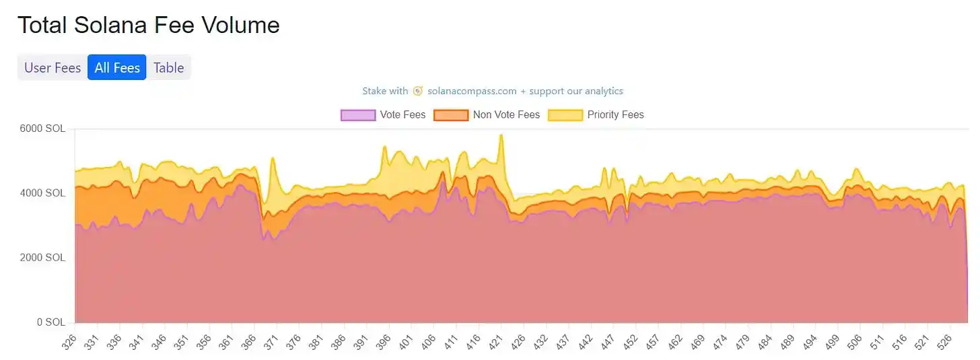This screenshot has width=980, height=360.
Task: Click the orange Non Vote Fees swatch
Action: (450, 115)
